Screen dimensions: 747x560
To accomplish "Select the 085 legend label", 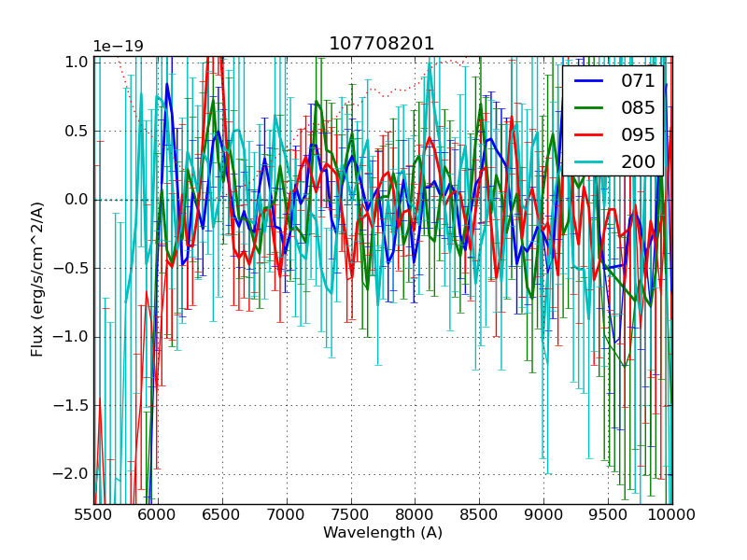I will [638, 107].
